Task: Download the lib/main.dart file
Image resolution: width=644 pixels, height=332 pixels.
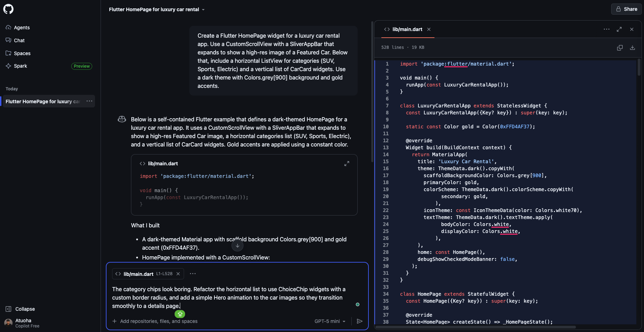Action: [632, 48]
